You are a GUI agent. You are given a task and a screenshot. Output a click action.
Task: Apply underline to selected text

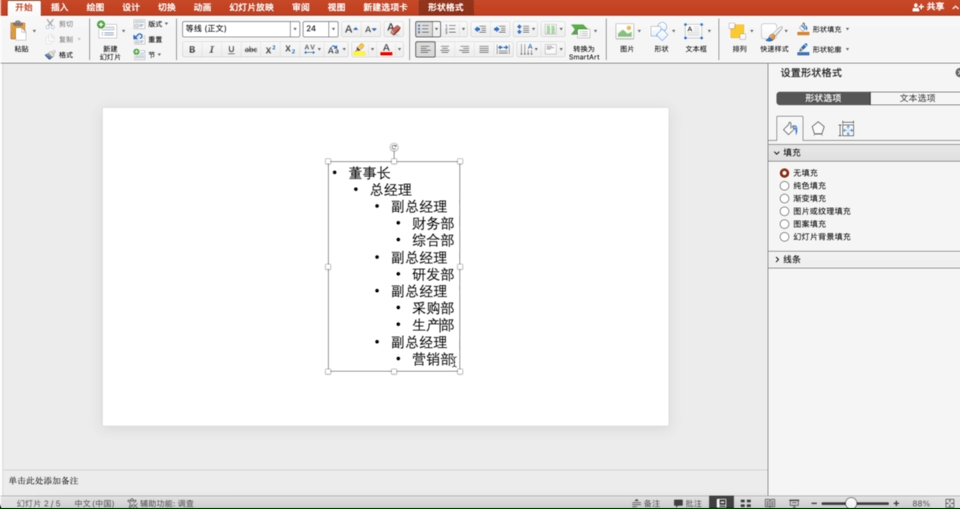[231, 50]
